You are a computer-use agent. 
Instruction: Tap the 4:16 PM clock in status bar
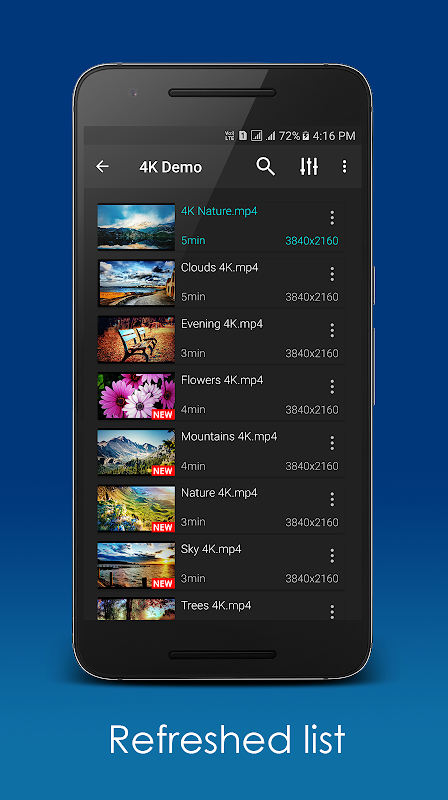pyautogui.click(x=334, y=136)
